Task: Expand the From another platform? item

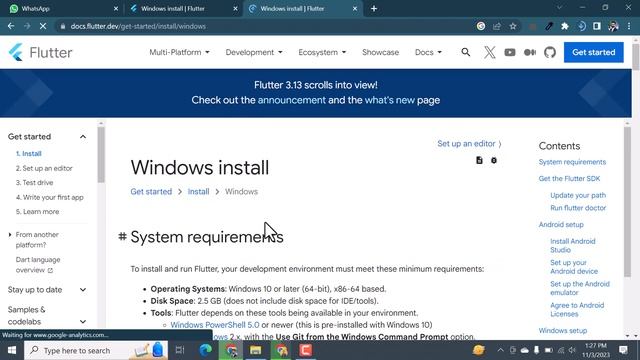Action: 10,235
